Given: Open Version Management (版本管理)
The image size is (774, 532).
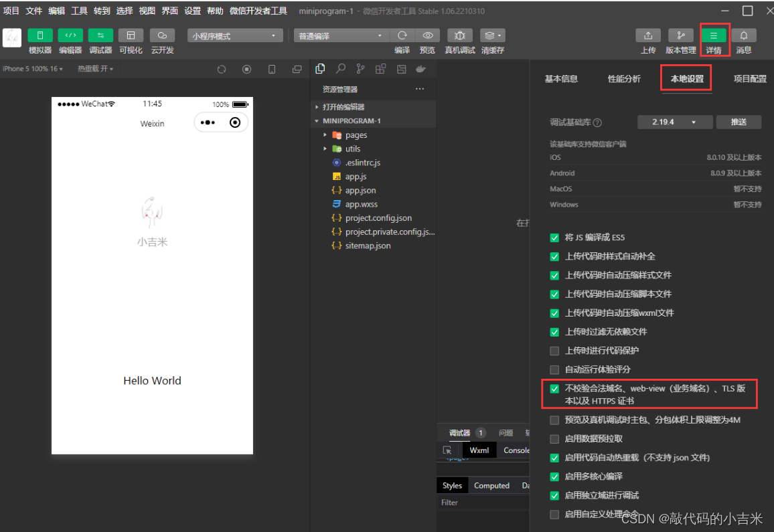Looking at the screenshot, I should (681, 35).
